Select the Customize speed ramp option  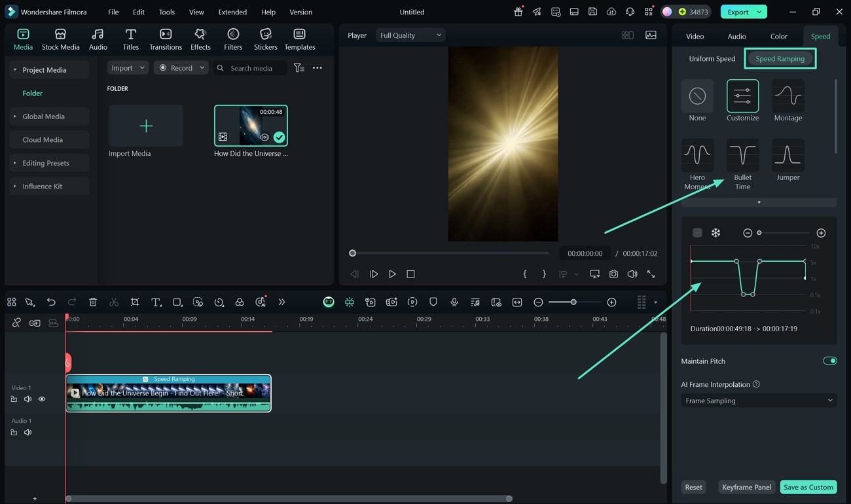[742, 101]
